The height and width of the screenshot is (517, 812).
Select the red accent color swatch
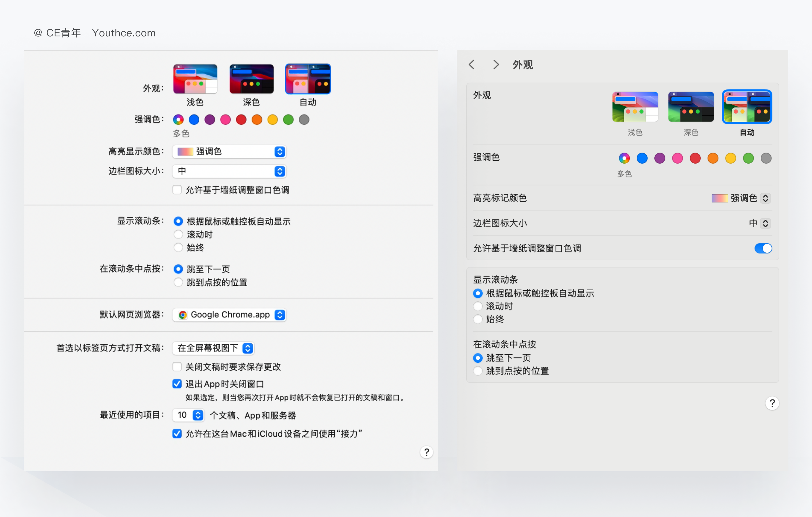(241, 120)
